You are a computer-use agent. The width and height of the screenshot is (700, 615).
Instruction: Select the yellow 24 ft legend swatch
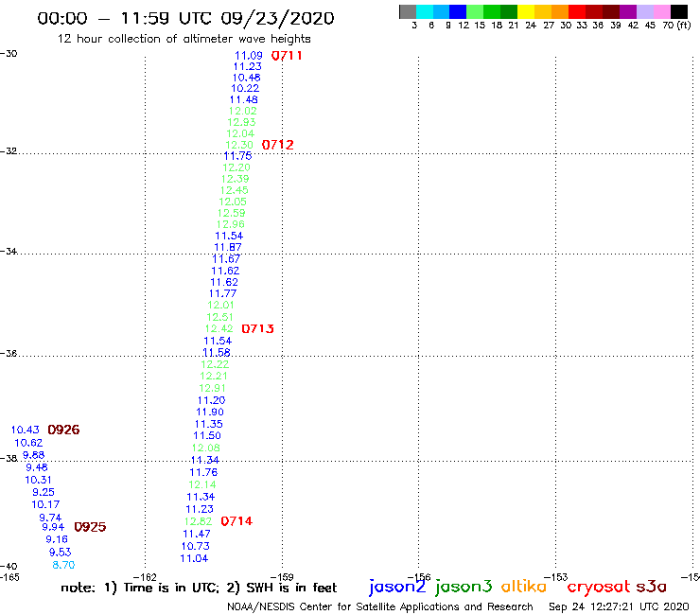(x=526, y=11)
